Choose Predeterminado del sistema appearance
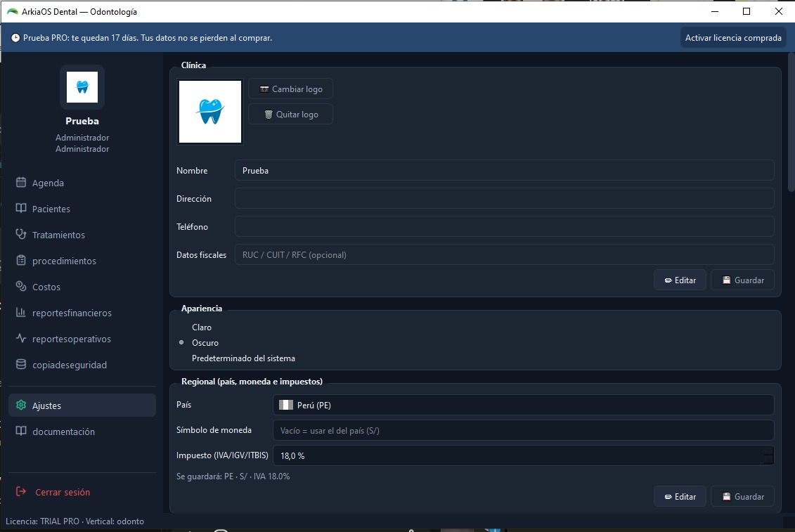795x532 pixels. click(x=243, y=358)
